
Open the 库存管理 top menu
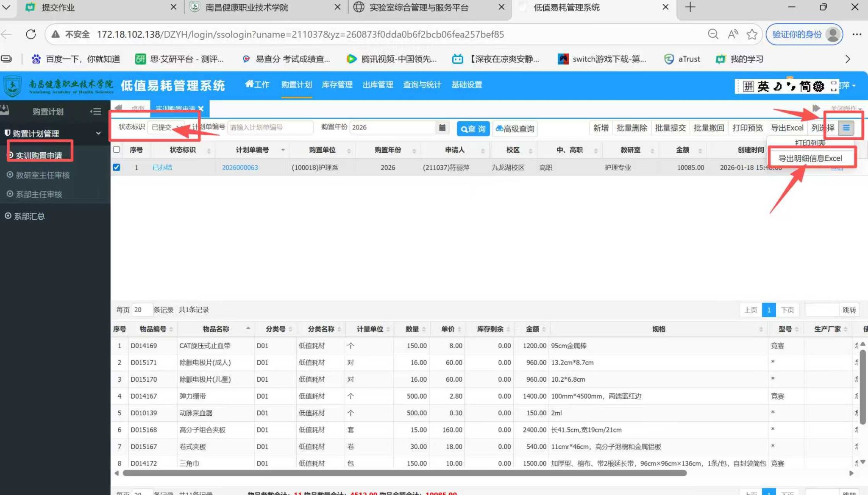(337, 85)
